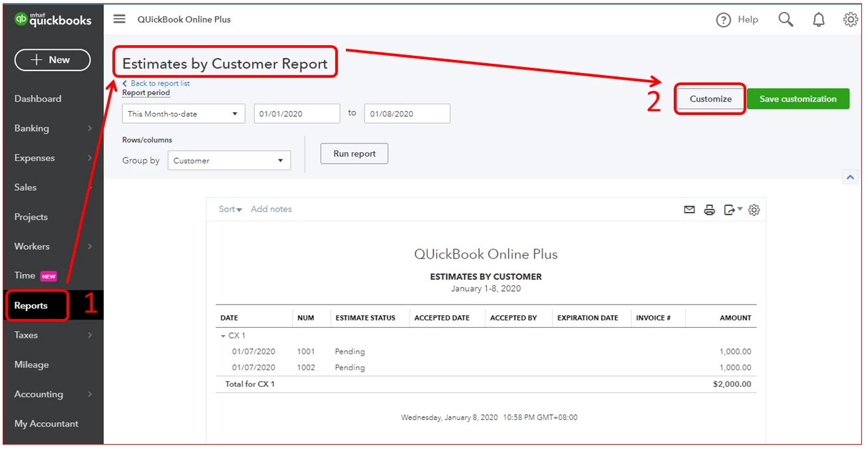The width and height of the screenshot is (868, 450).
Task: Open estimate number 1001 row
Action: click(x=486, y=352)
